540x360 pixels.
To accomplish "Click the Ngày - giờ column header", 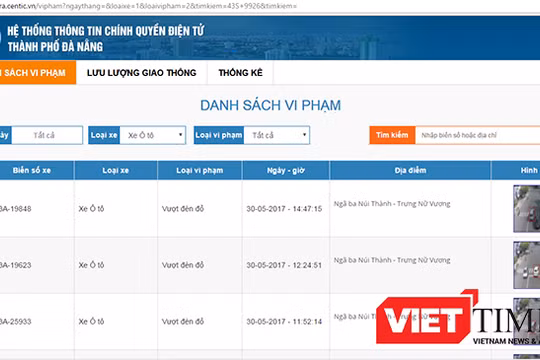I will [286, 170].
